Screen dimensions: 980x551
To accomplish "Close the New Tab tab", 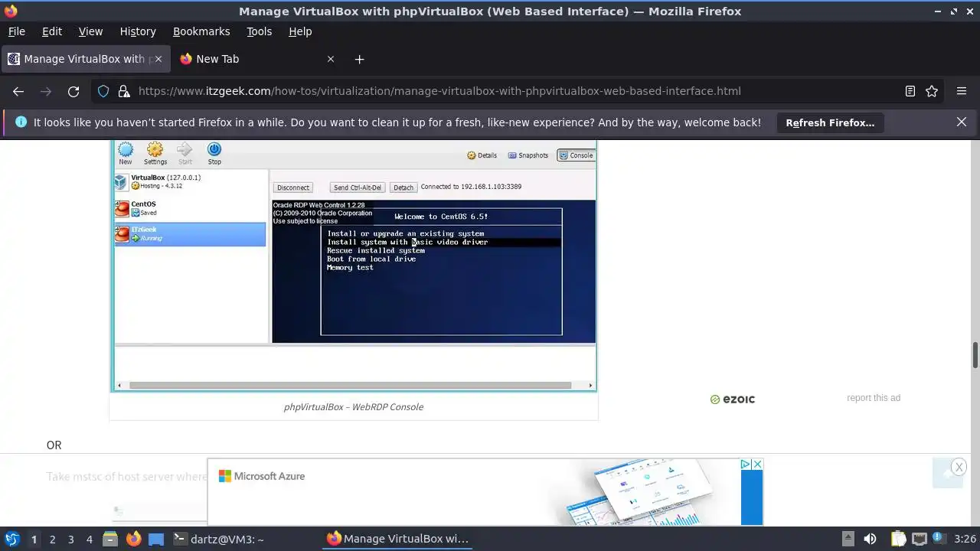I will 331,59.
